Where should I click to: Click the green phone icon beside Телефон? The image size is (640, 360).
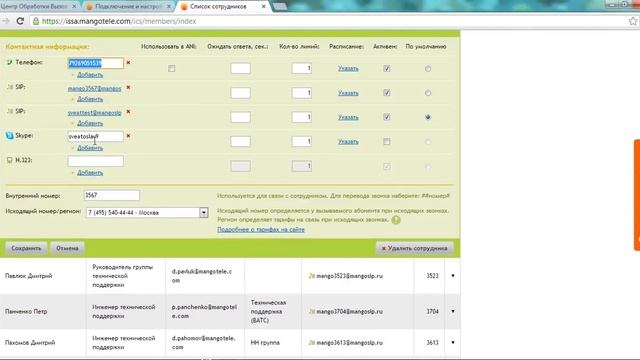tap(9, 62)
